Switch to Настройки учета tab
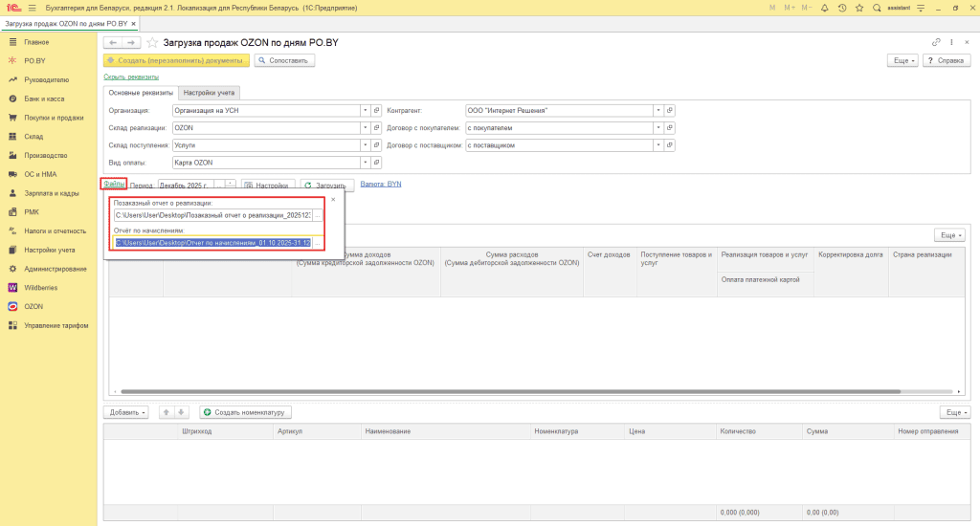This screenshot has height=526, width=980. (x=209, y=93)
